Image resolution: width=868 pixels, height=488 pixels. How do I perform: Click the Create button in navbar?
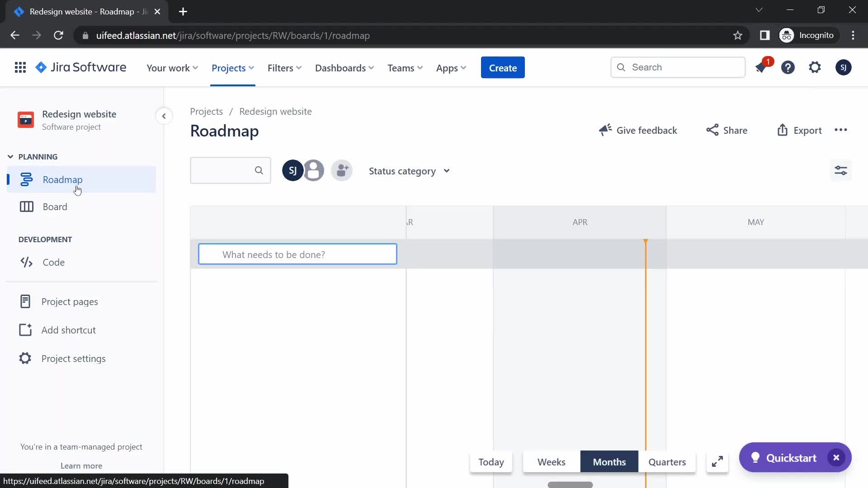503,67
